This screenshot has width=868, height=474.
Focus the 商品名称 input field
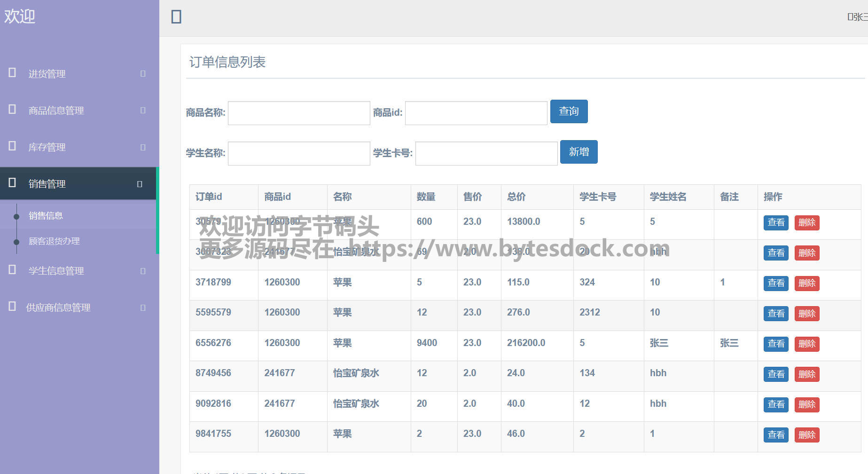[299, 113]
